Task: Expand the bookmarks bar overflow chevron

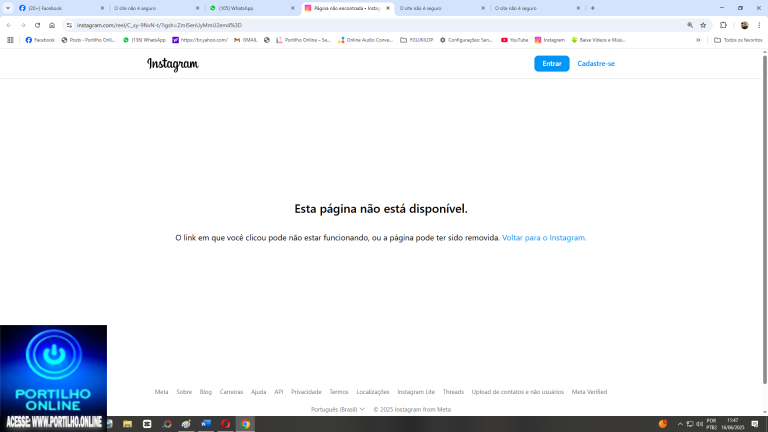Action: click(x=698, y=40)
